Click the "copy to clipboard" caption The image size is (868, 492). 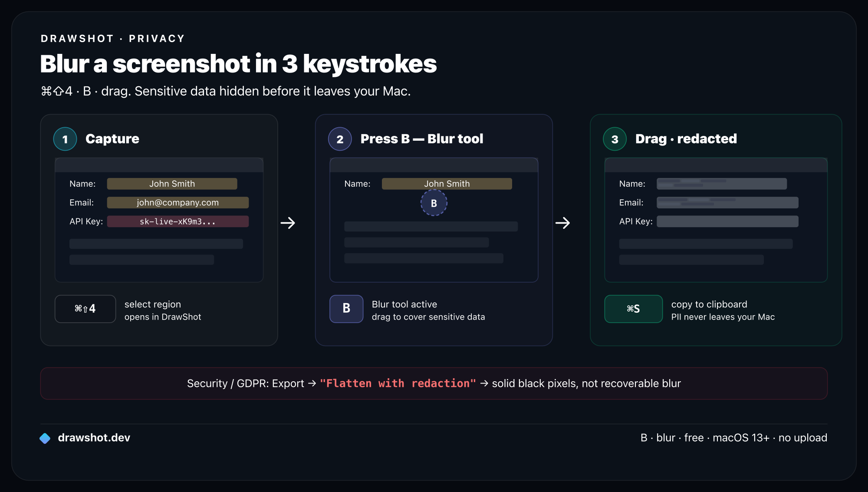[709, 304]
